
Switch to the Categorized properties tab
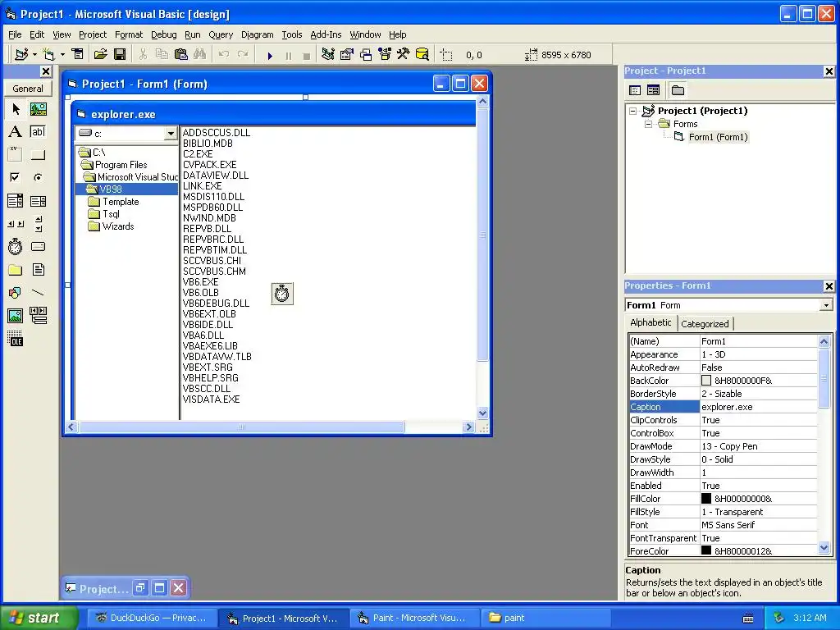click(x=705, y=323)
